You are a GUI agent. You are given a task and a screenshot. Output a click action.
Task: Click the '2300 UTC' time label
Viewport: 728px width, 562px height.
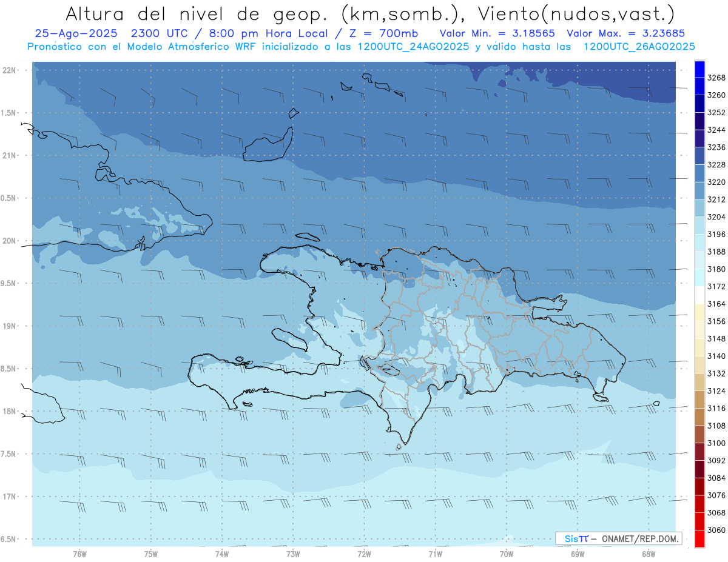pos(160,33)
